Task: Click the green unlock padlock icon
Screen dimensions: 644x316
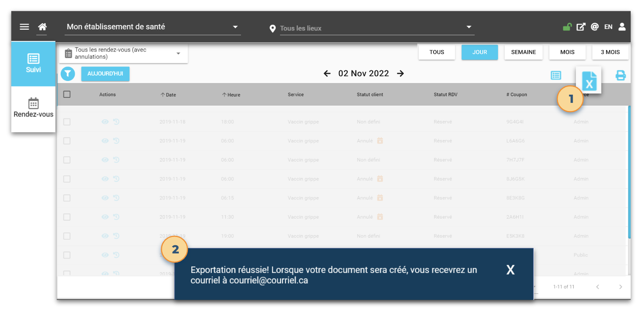Action: [567, 27]
